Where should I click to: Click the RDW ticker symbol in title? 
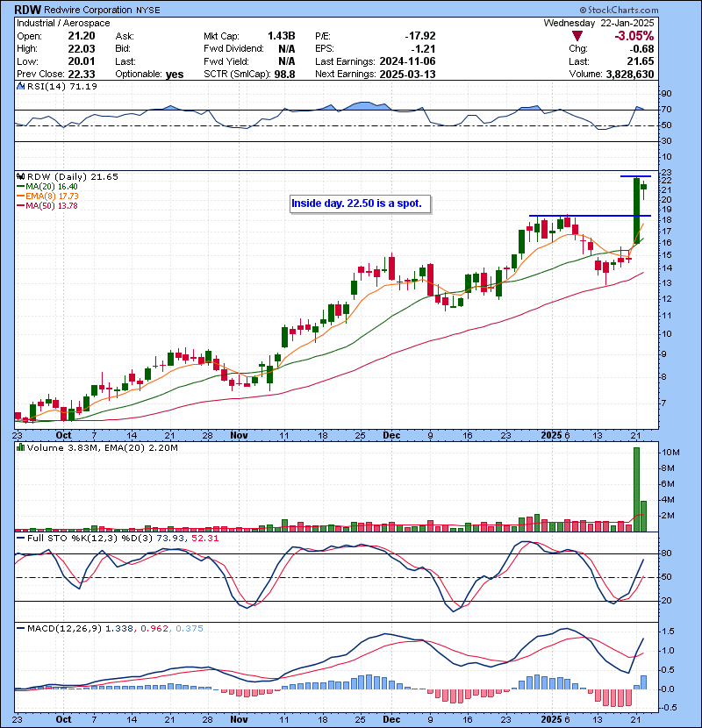[x=28, y=10]
